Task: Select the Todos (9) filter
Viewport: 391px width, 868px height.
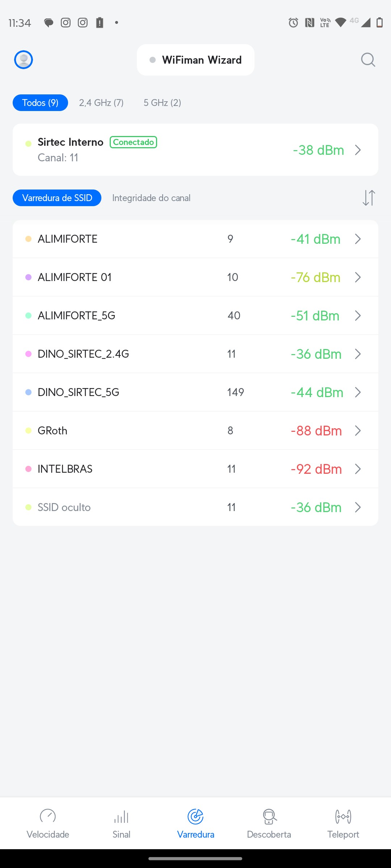Action: pos(40,103)
